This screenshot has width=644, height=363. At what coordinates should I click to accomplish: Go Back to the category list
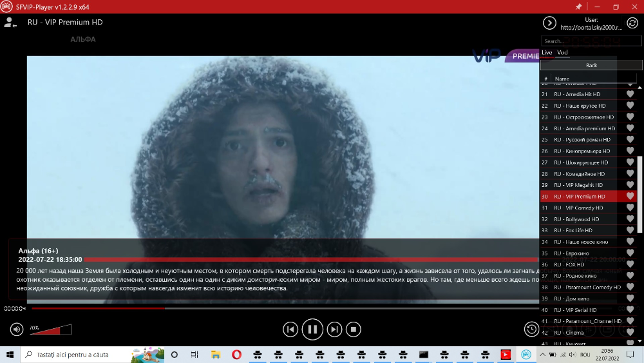click(591, 65)
